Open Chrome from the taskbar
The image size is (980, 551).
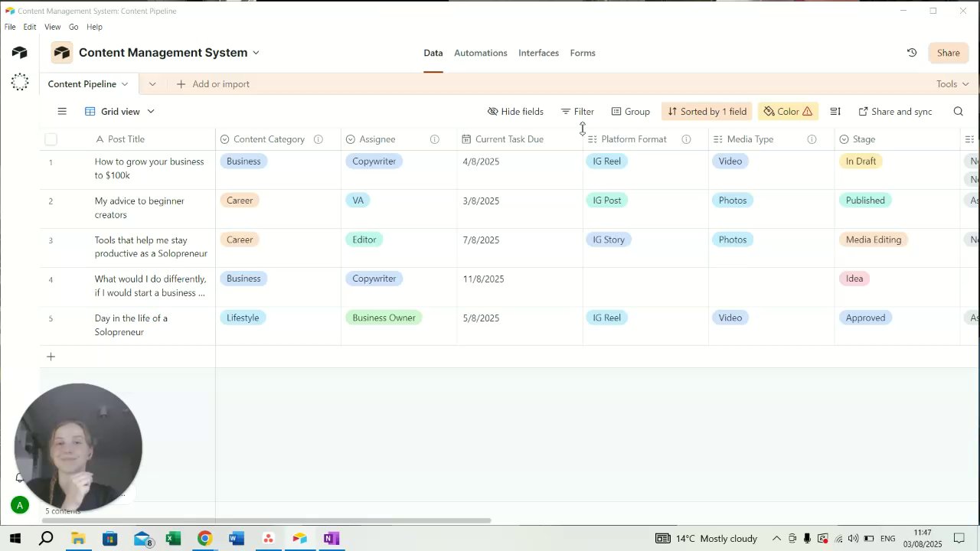pyautogui.click(x=204, y=539)
